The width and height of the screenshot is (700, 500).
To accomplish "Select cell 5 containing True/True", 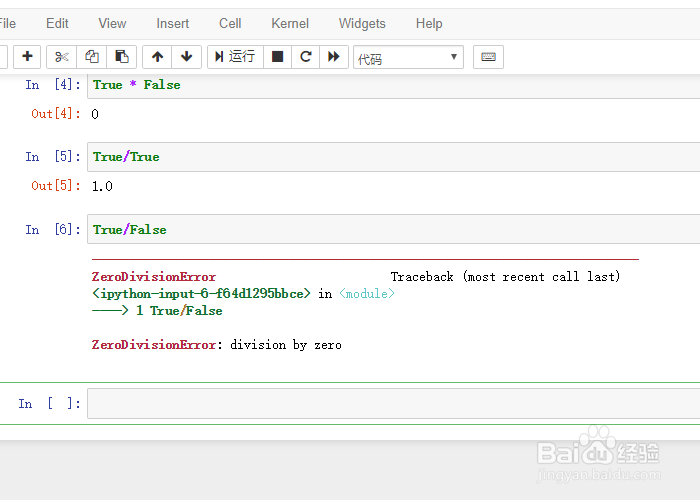I will pyautogui.click(x=393, y=157).
